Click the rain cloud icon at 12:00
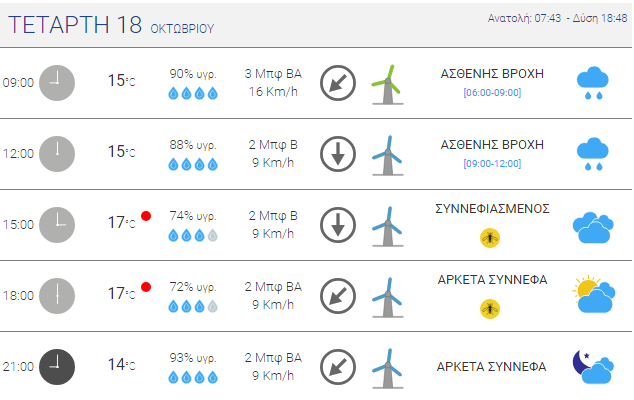Screen dimensions: 634x400 click(x=592, y=154)
